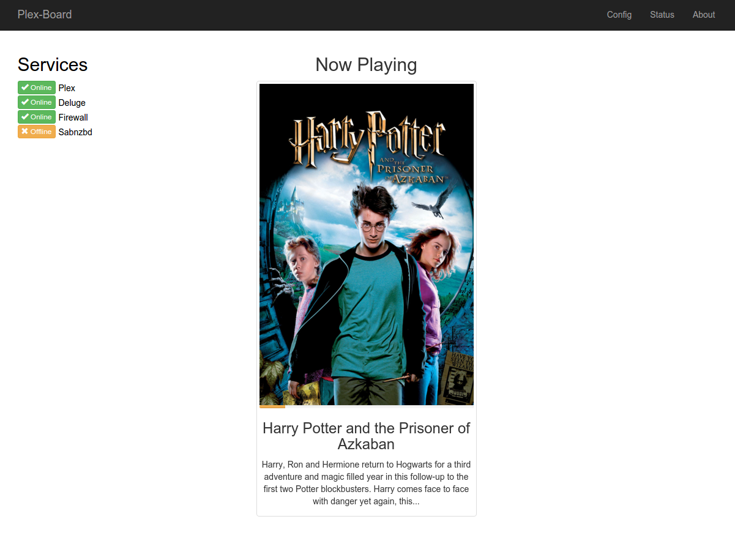Screen dimensions: 735x560
Task: Open the Harry Potter movie poster
Action: [367, 244]
